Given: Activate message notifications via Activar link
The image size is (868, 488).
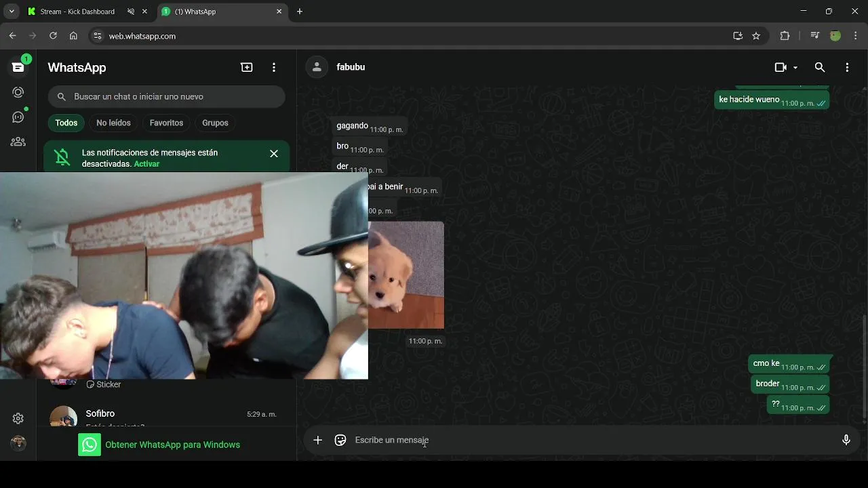Looking at the screenshot, I should coord(146,164).
